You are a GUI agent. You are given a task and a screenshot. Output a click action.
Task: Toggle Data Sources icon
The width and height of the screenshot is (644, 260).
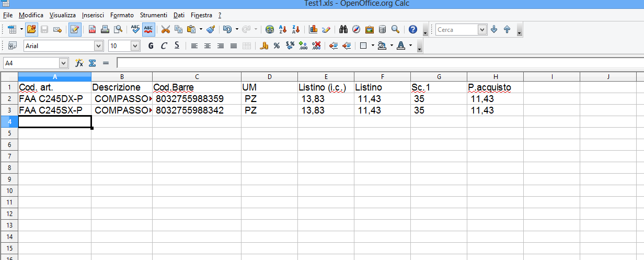pos(383,30)
